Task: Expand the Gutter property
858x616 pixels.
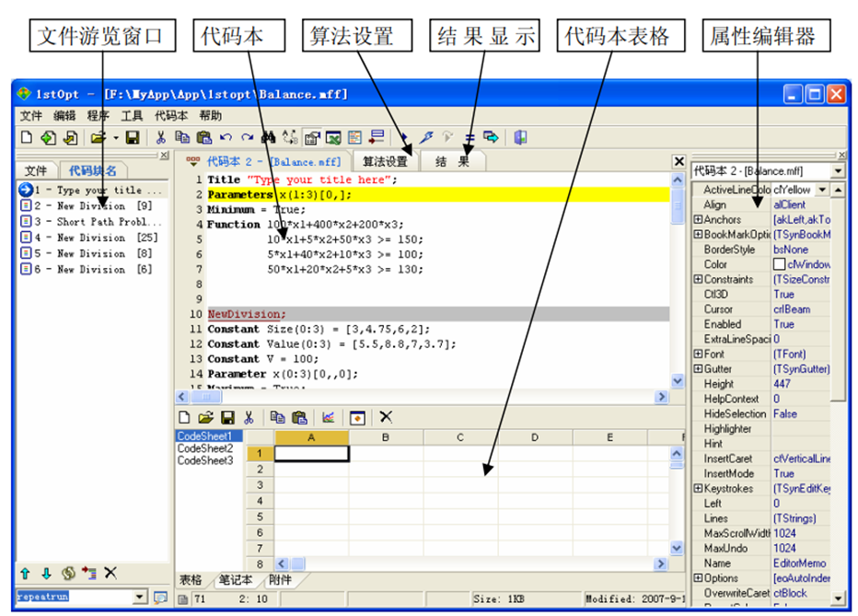Action: pyautogui.click(x=698, y=368)
